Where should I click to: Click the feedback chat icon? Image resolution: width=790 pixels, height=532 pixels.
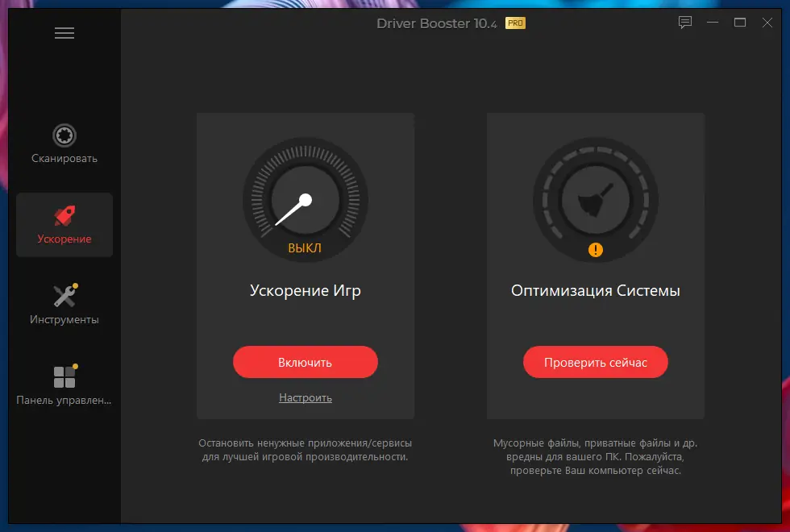[684, 23]
